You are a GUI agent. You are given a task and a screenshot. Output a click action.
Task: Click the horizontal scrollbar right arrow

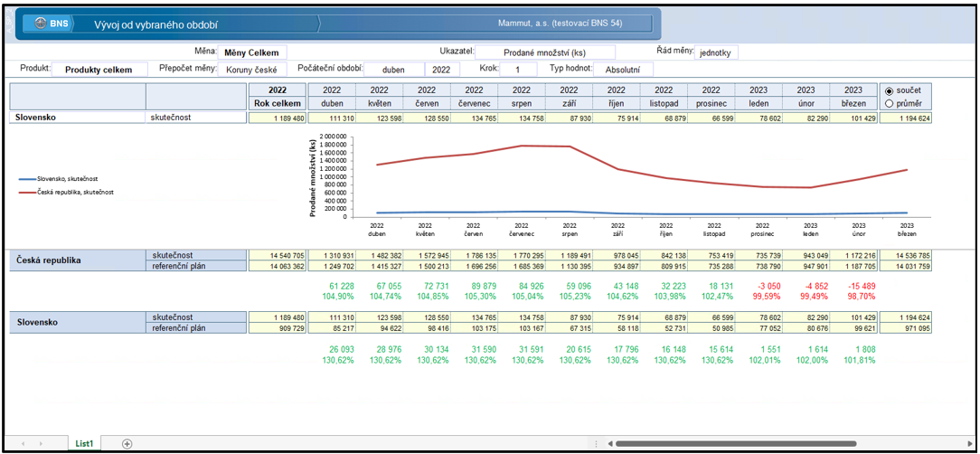[968, 443]
